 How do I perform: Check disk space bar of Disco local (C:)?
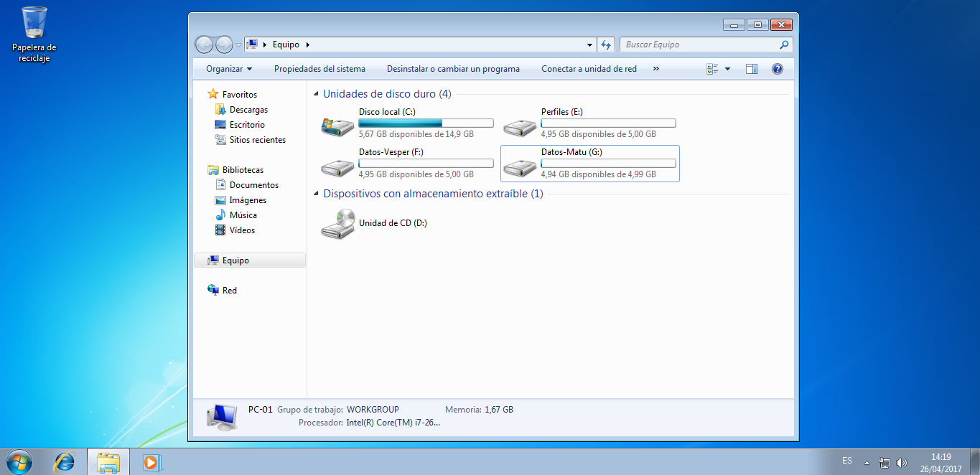[425, 123]
